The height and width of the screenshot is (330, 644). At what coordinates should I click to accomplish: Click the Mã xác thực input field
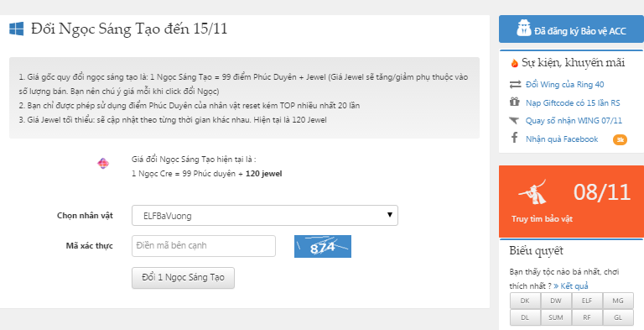[203, 246]
